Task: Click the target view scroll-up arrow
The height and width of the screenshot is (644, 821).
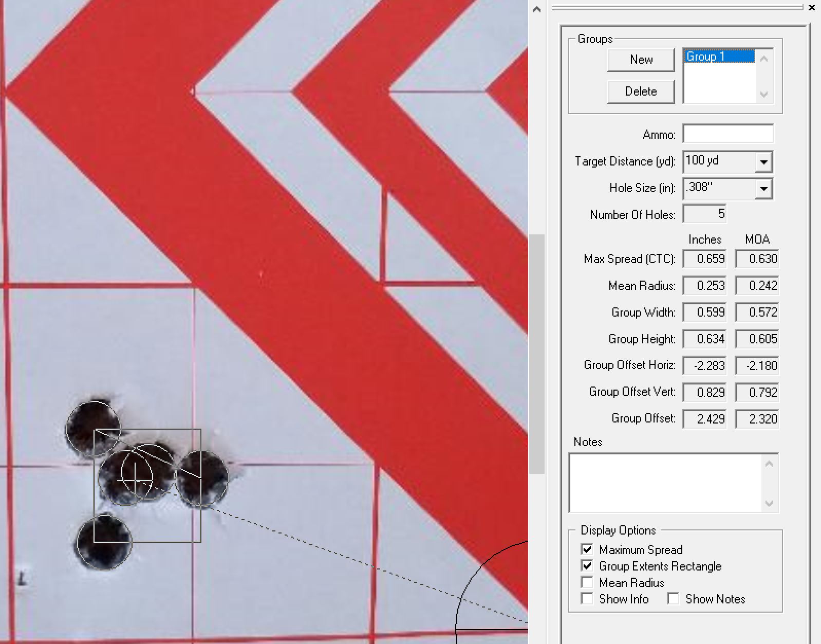Action: [x=537, y=9]
